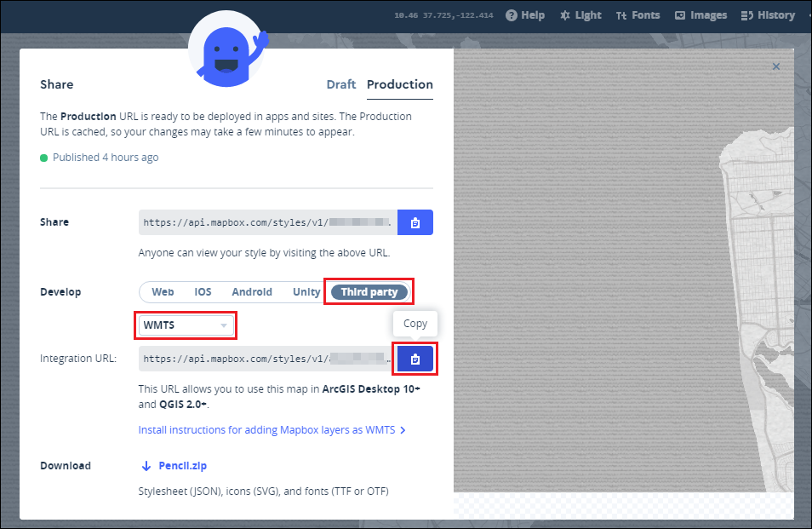Click the Fonts Tt icon

[x=621, y=16]
